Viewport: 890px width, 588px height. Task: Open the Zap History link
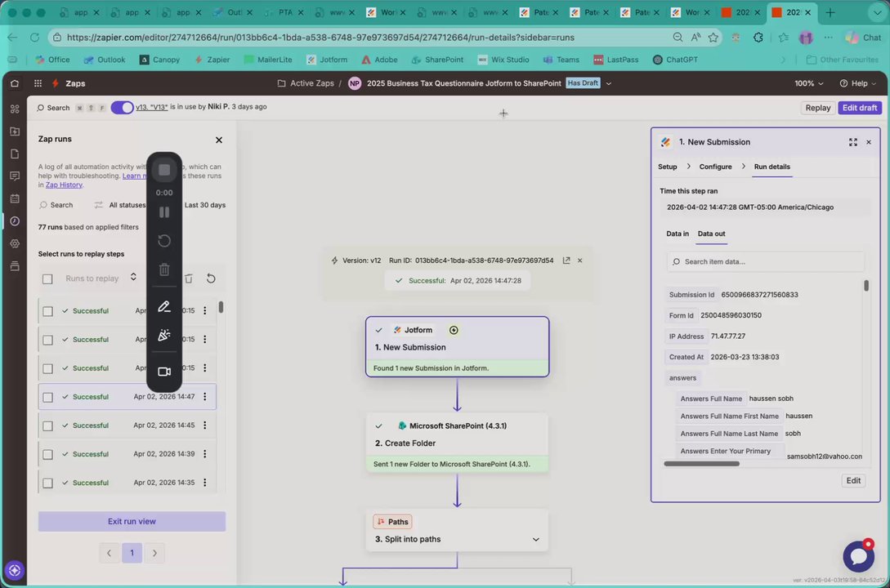click(x=64, y=185)
